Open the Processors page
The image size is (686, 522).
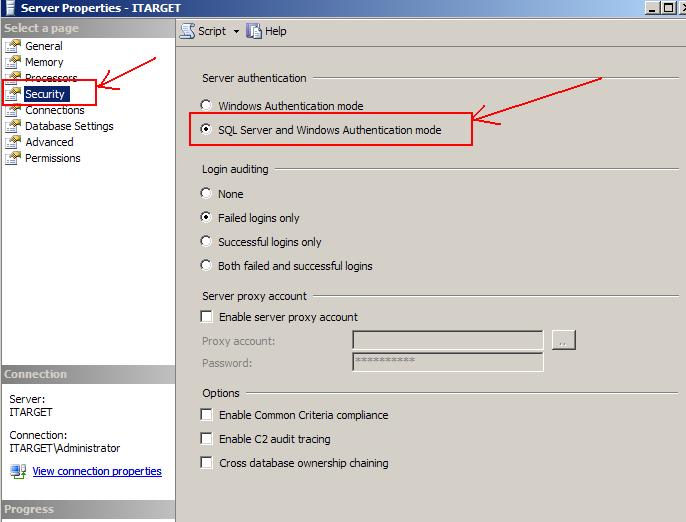tap(51, 78)
